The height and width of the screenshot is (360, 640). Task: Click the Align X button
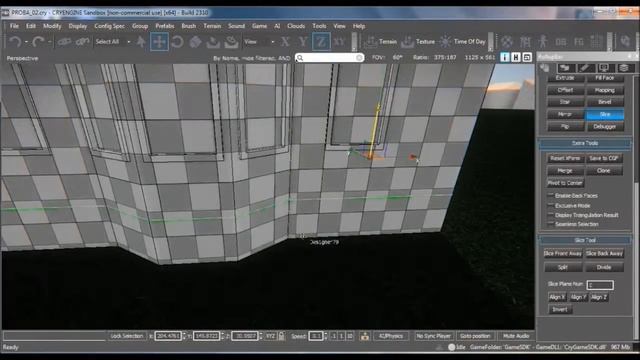(x=557, y=297)
